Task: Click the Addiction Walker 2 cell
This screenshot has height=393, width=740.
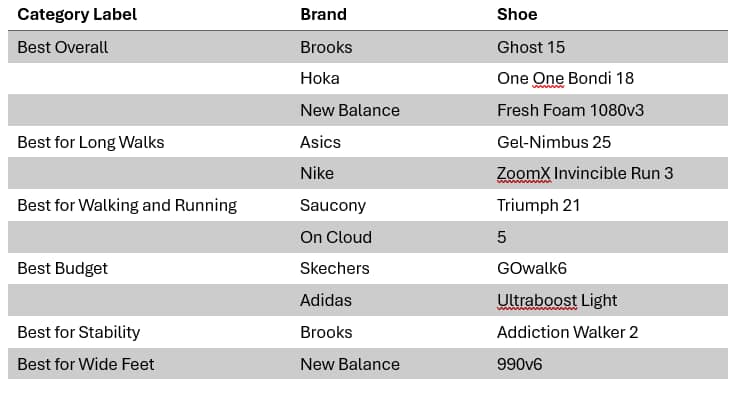Action: tap(568, 333)
